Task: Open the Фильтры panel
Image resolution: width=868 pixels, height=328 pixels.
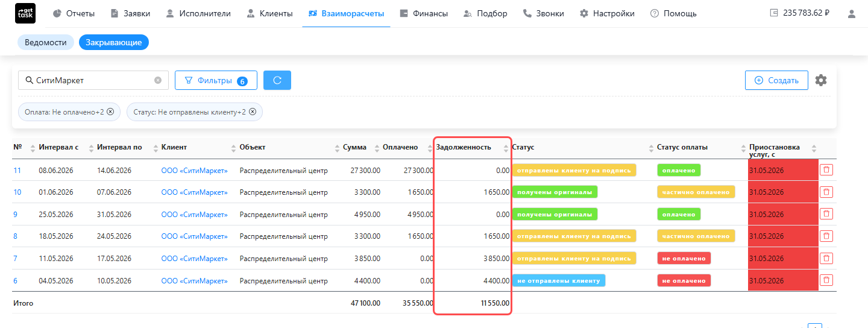Action: [x=216, y=80]
